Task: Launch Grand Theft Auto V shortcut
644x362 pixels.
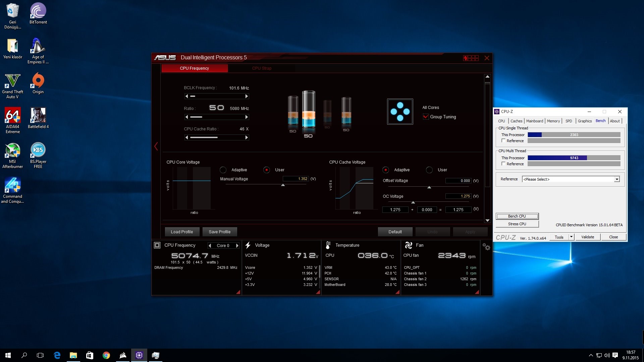Action: 12,86
